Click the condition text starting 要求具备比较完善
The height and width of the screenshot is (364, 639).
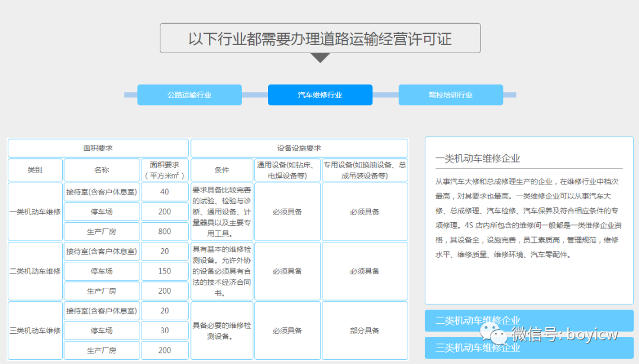(x=222, y=212)
